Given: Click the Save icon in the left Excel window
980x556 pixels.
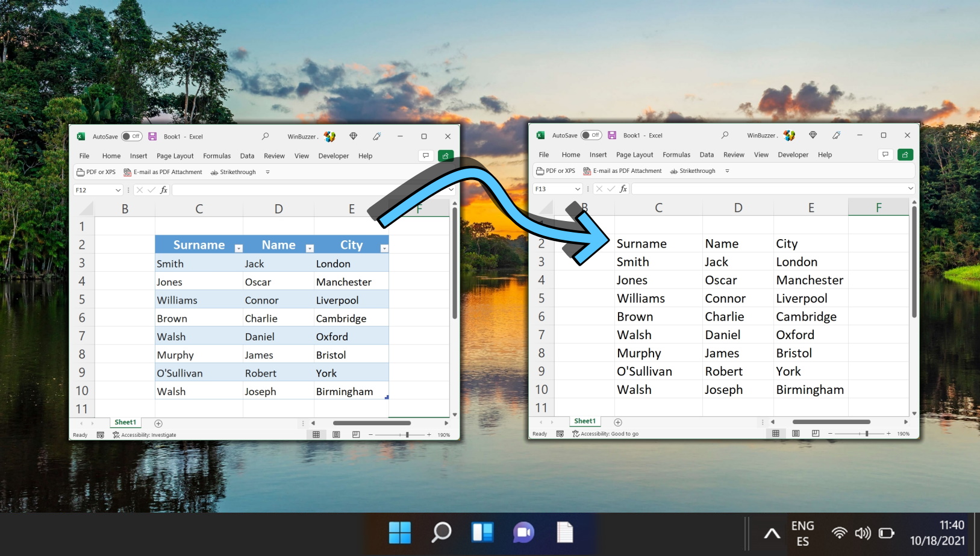Looking at the screenshot, I should [152, 137].
